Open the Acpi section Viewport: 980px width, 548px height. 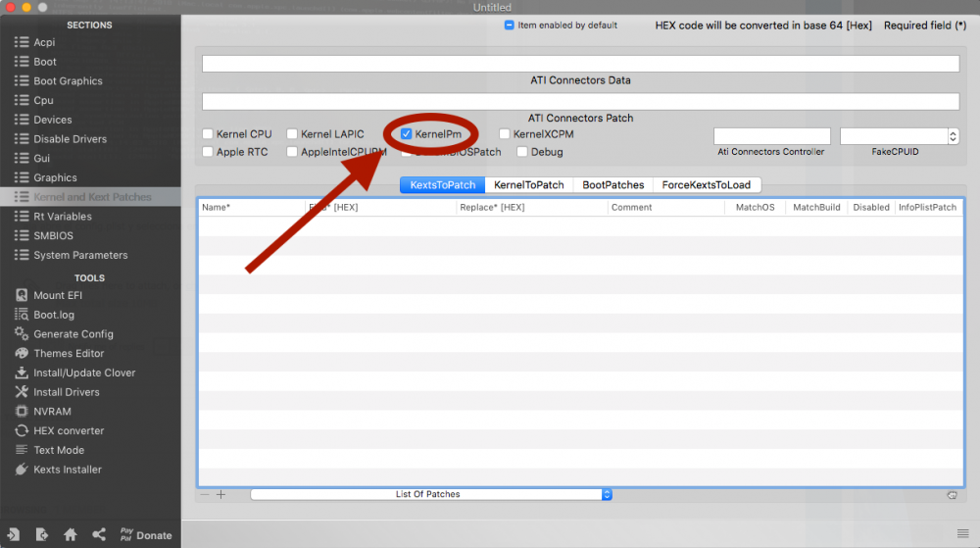coord(44,42)
